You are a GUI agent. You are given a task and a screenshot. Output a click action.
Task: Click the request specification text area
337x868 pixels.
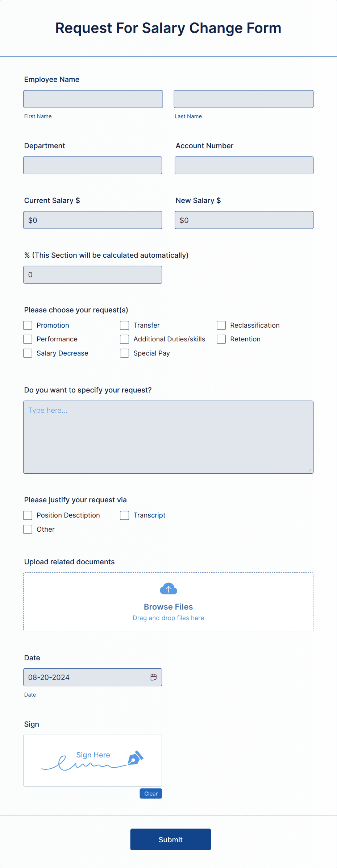tap(168, 437)
